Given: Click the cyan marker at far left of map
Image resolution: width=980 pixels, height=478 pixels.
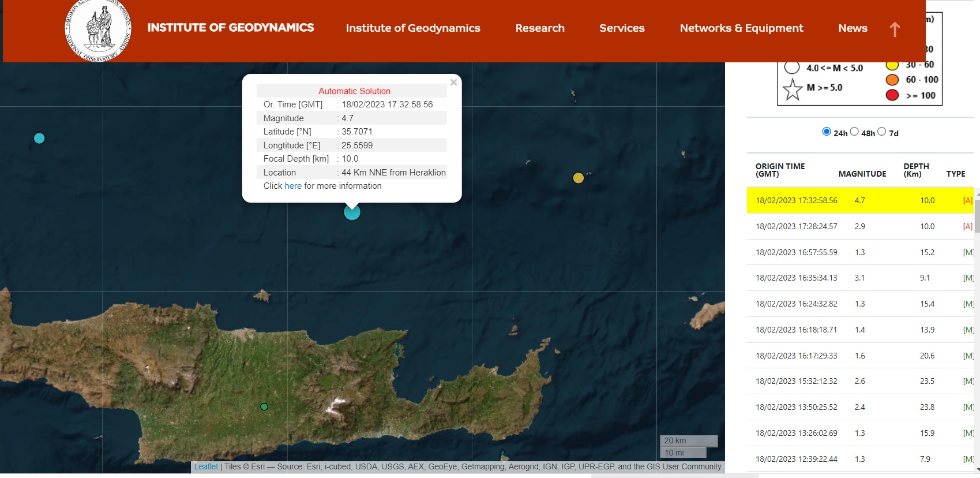Looking at the screenshot, I should click(39, 138).
